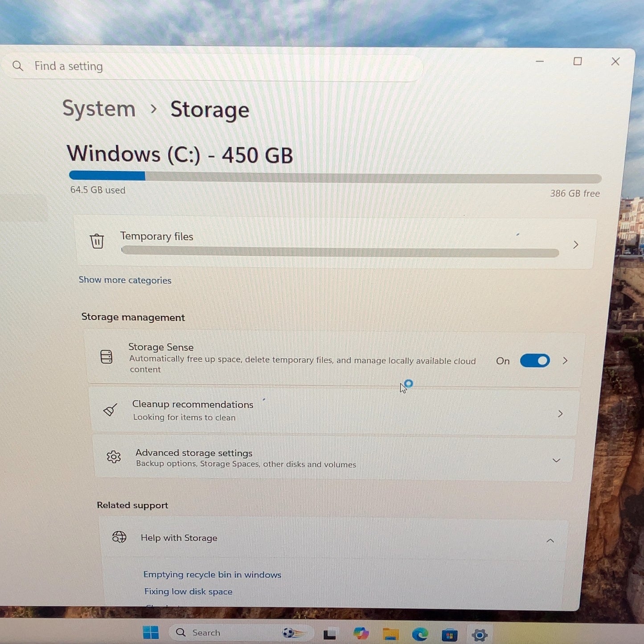Open Cleanup recommendations via its chevron
644x644 pixels.
click(560, 414)
